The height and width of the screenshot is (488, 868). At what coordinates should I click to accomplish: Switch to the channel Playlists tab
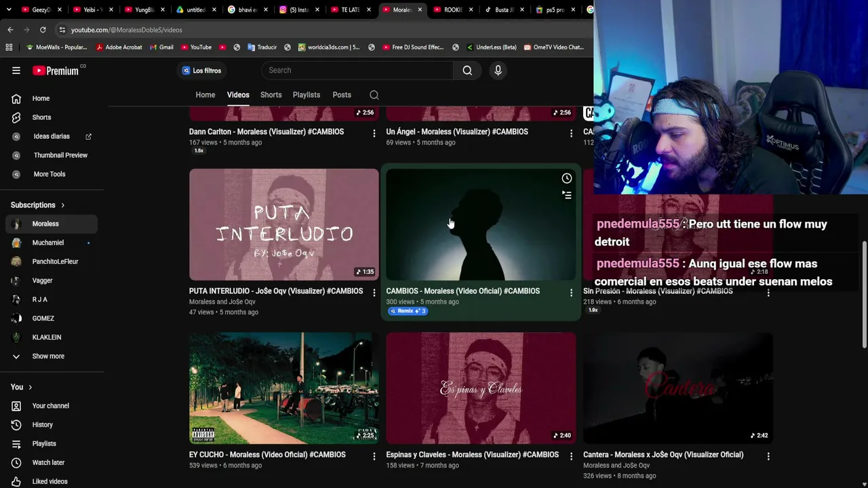[307, 95]
